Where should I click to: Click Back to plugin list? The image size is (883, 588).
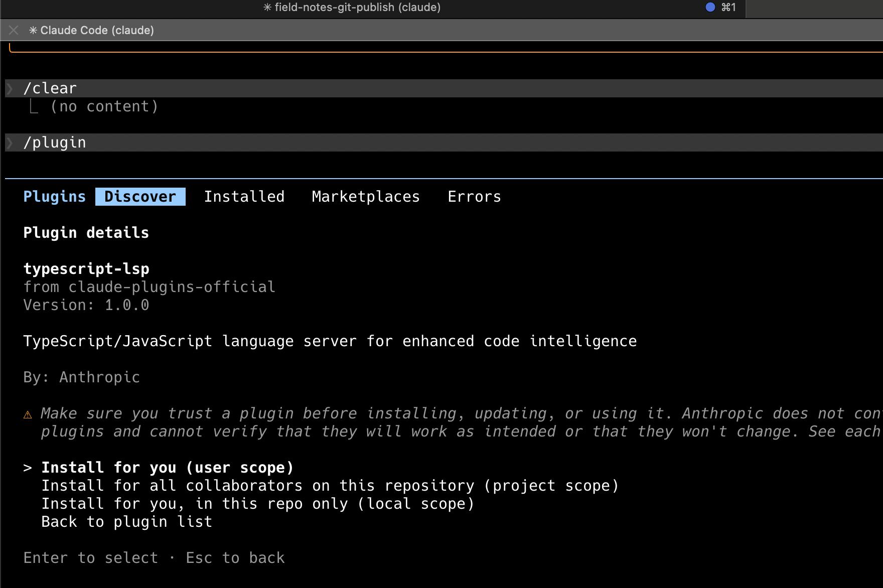coord(126,521)
